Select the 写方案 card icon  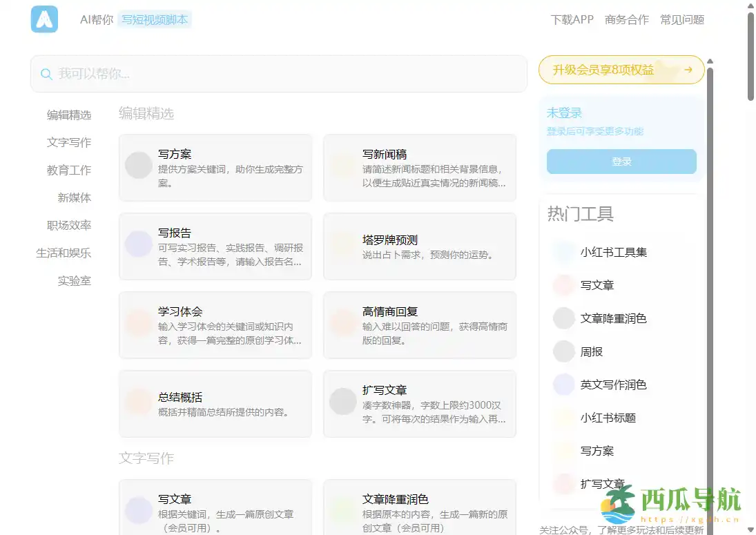[138, 166]
